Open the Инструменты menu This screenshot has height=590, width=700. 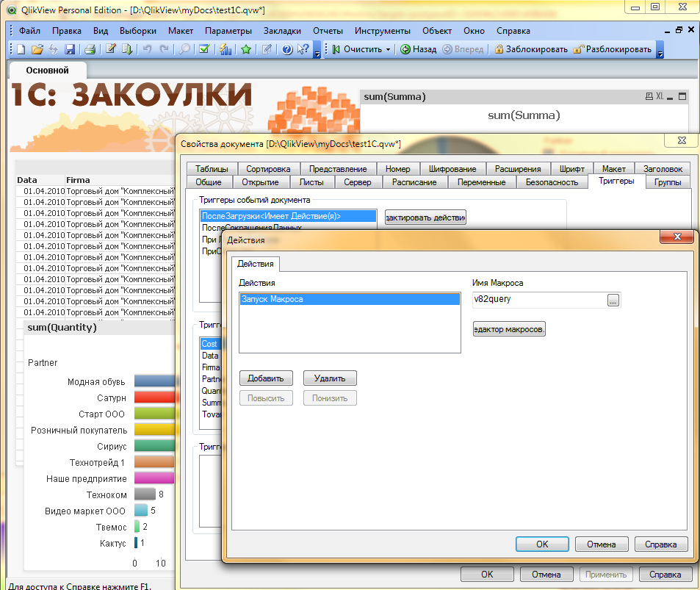point(383,31)
